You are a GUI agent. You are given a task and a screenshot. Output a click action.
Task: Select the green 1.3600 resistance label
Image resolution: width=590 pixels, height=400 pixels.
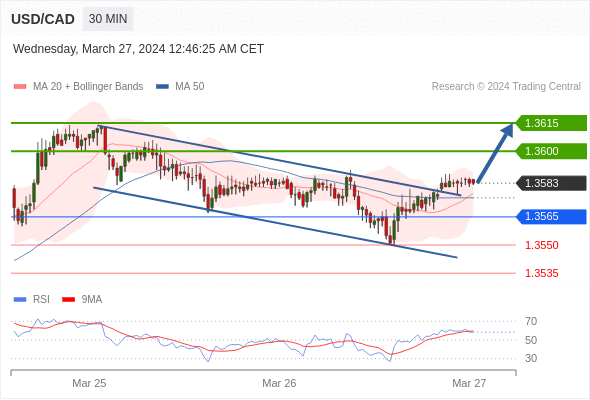click(x=551, y=151)
